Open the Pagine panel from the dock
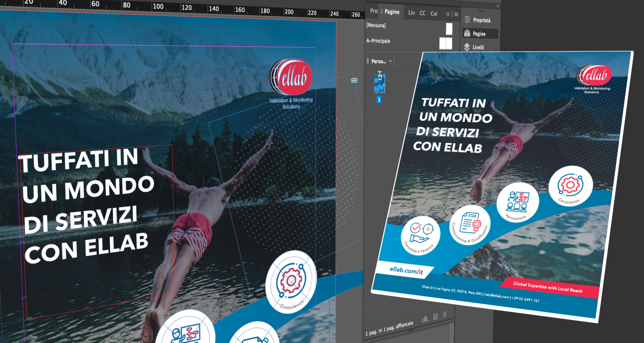 (480, 33)
